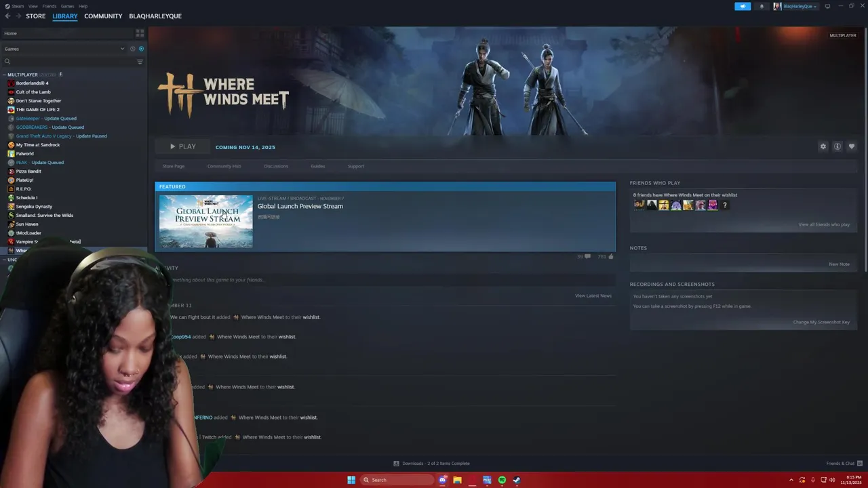Click View all friends who play

point(824,224)
